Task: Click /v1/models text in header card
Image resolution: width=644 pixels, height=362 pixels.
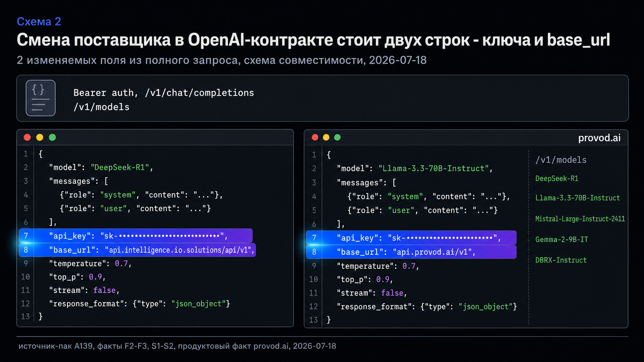Action: [101, 107]
